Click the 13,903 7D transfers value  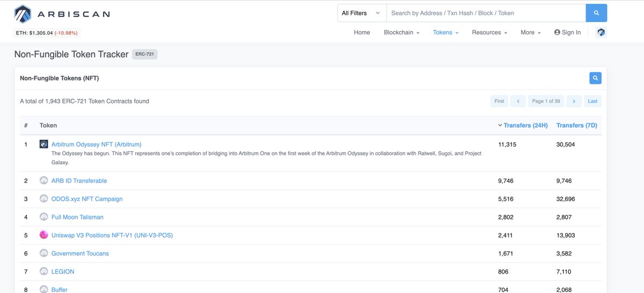[566, 236]
